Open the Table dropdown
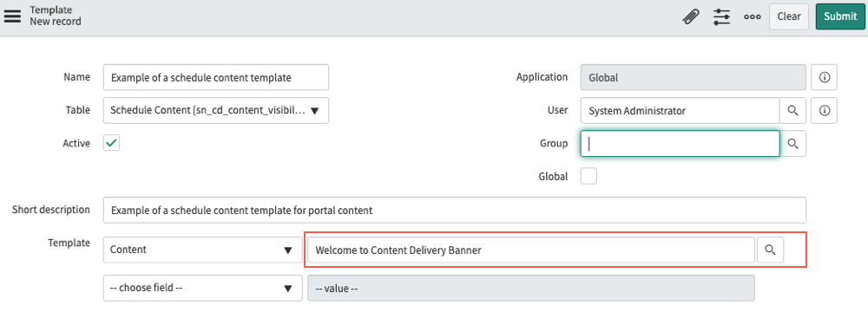This screenshot has height=312, width=868. [216, 111]
